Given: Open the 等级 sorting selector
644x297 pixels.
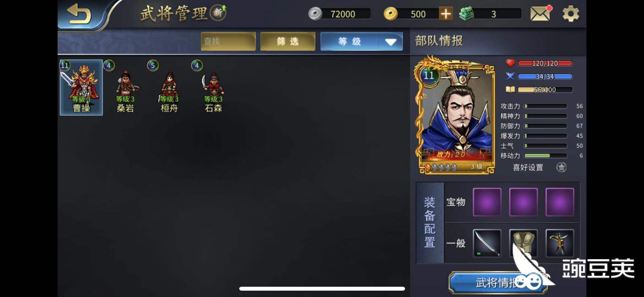Looking at the screenshot, I should click(x=362, y=42).
